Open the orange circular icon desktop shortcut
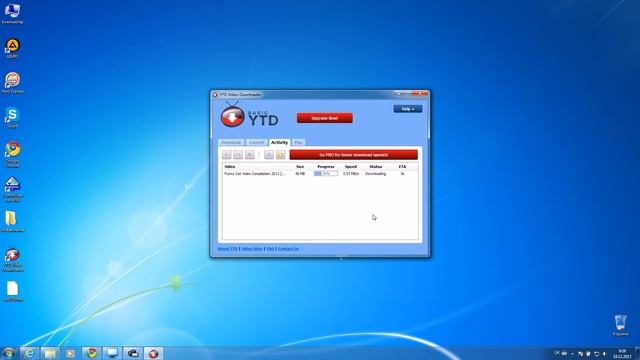 pos(12,48)
